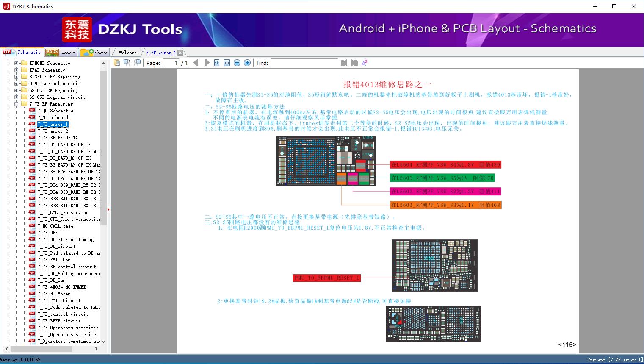Open 7_7P_RF_RX OR TX document
The width and height of the screenshot is (644, 364).
(x=58, y=138)
